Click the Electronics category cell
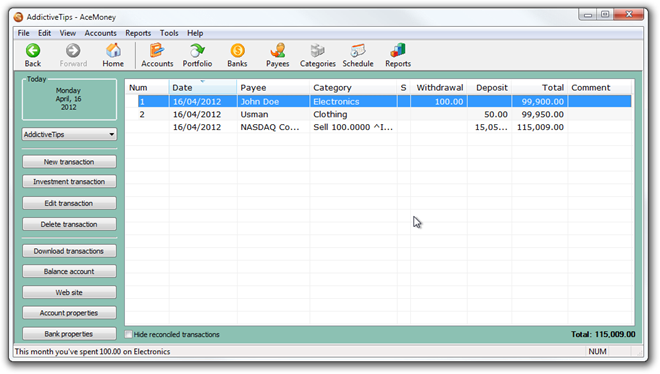660x374 pixels. 353,101
